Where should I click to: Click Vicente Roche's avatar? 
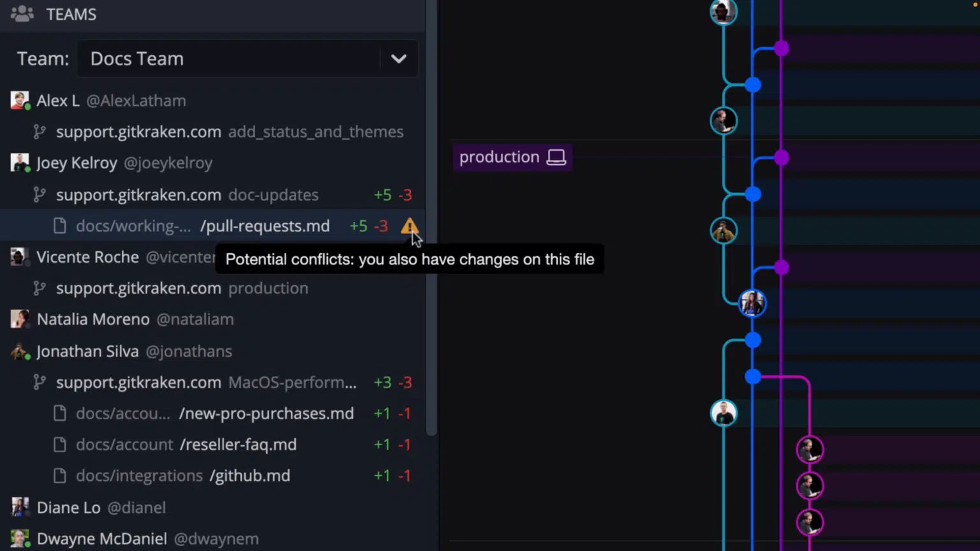click(20, 257)
